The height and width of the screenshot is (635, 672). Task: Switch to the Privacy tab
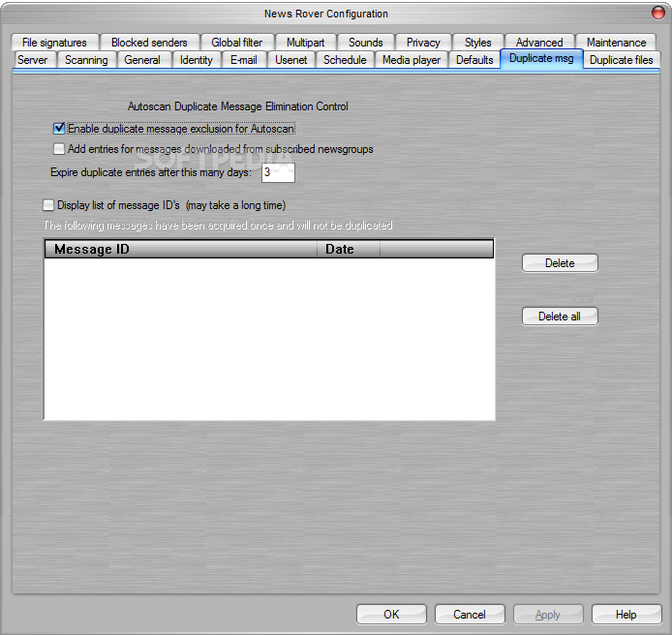point(423,43)
